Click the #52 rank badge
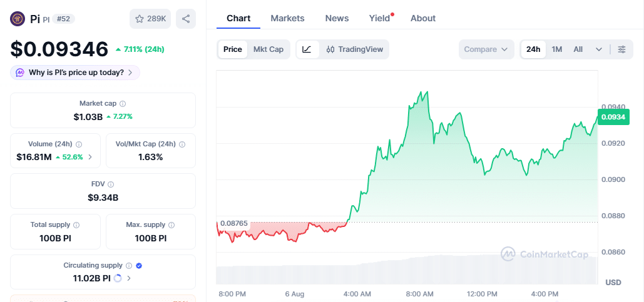 click(63, 19)
